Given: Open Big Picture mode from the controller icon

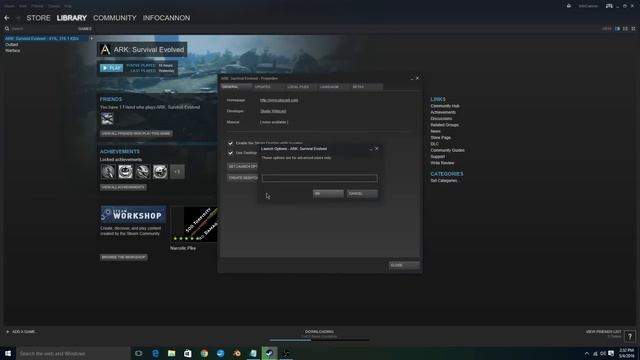Looking at the screenshot, I should (x=609, y=6).
